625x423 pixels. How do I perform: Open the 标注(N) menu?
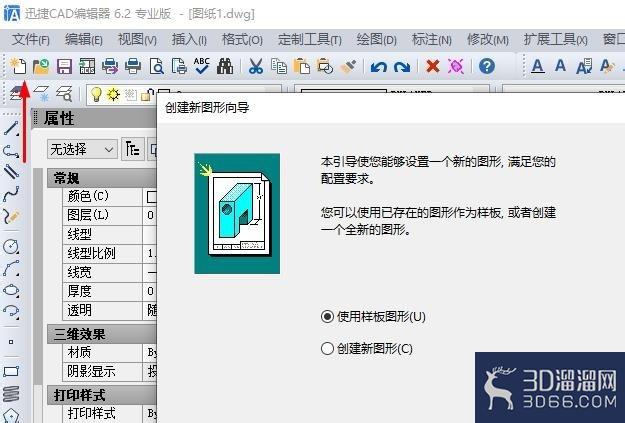(432, 40)
